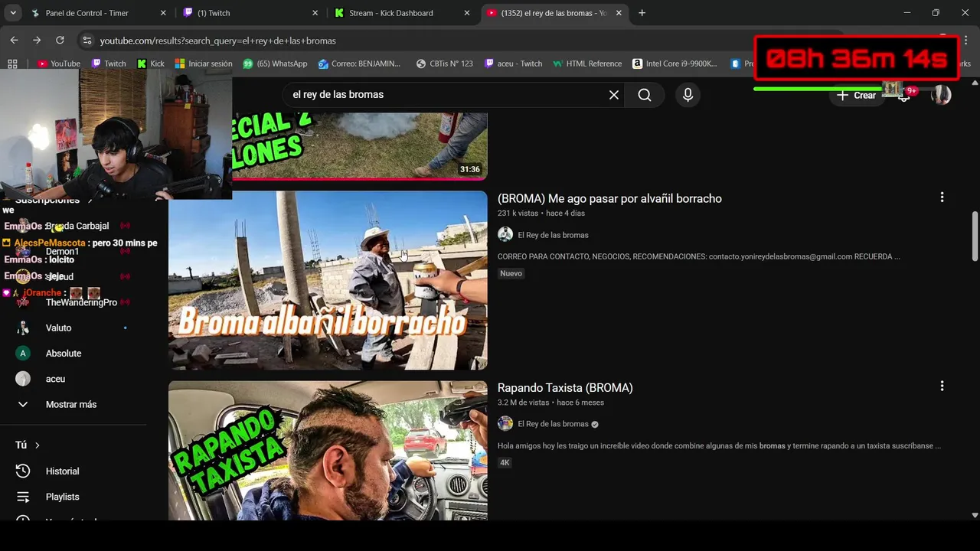Close the 'Panel de Control - Timer' tab
Viewport: 980px width, 551px height.
tap(163, 13)
